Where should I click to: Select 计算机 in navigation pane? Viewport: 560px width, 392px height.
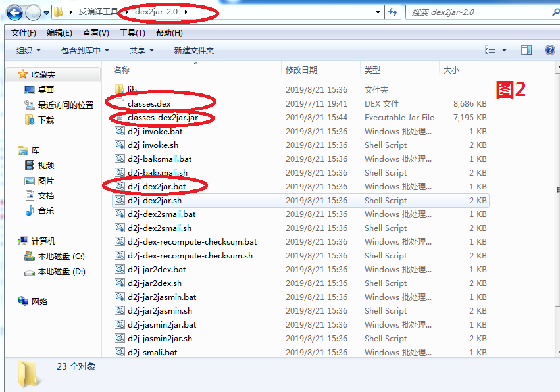tap(43, 241)
